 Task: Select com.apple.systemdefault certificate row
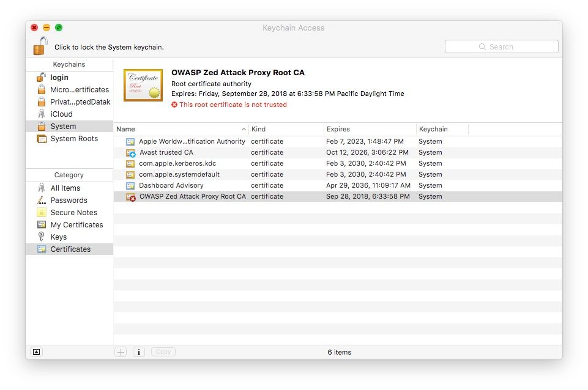coord(338,175)
